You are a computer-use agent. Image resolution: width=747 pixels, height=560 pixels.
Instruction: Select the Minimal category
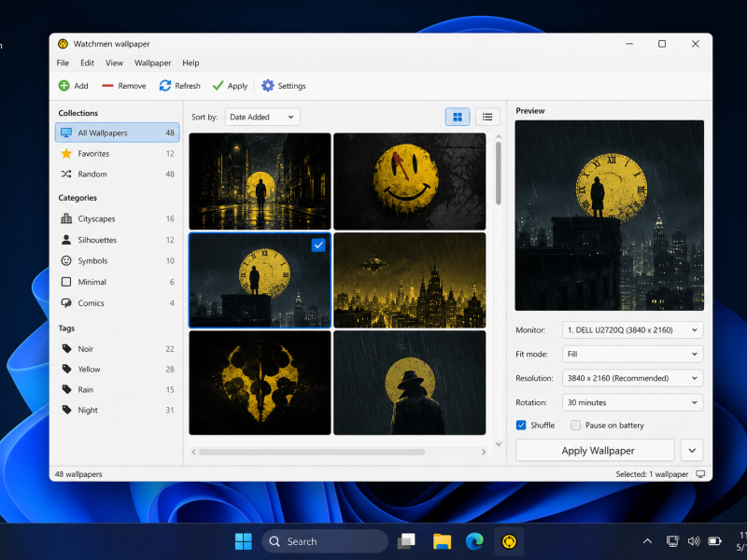(118, 282)
